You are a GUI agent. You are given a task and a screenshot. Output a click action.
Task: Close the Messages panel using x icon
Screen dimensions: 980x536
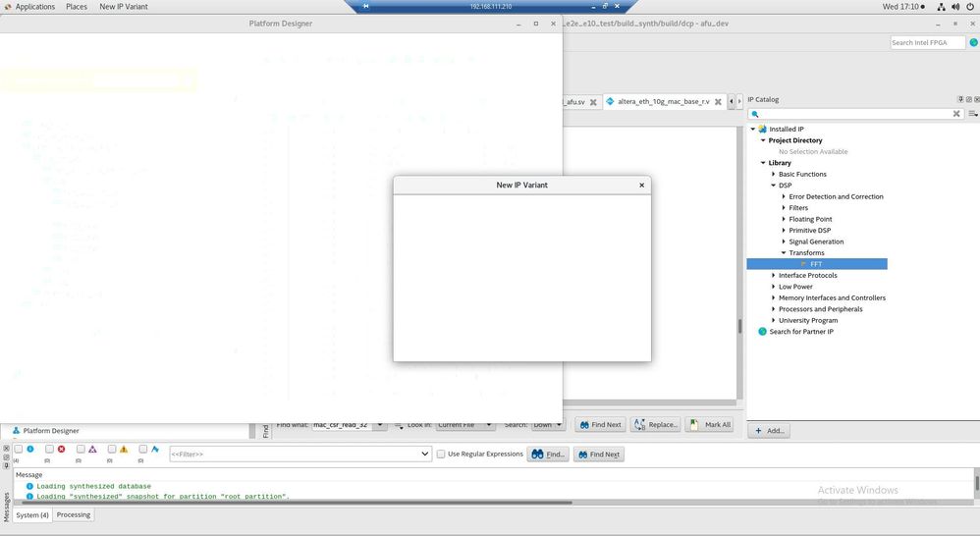click(x=6, y=449)
